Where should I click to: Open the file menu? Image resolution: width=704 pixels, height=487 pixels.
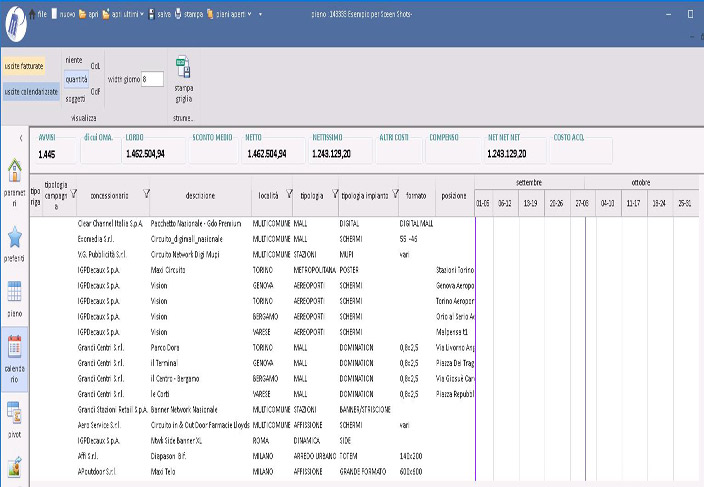click(42, 15)
